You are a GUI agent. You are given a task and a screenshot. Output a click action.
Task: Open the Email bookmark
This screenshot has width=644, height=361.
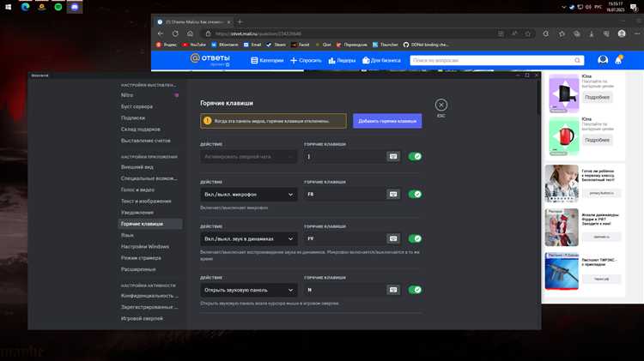[252, 45]
